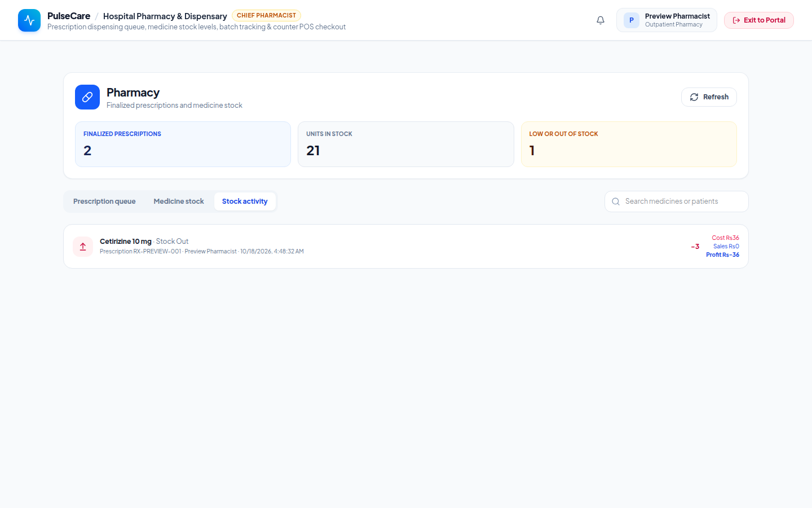This screenshot has height=508, width=812.
Task: Click the PulseCare heartbeat logo icon
Action: point(29,20)
